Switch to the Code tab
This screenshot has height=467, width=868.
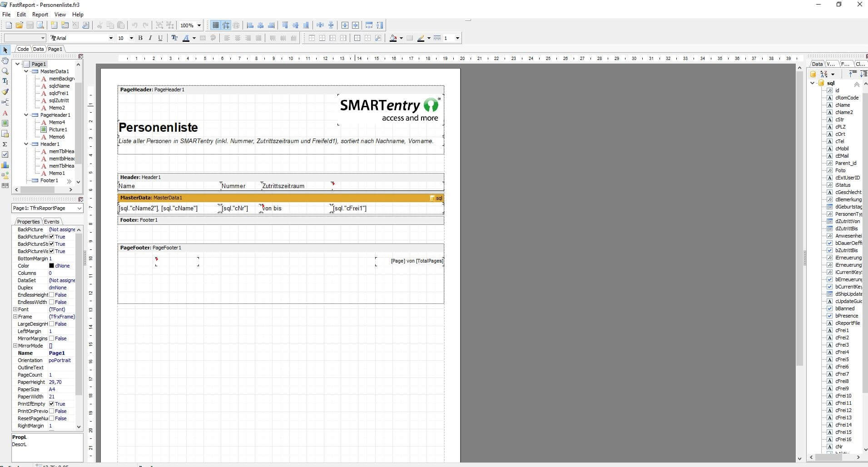22,49
